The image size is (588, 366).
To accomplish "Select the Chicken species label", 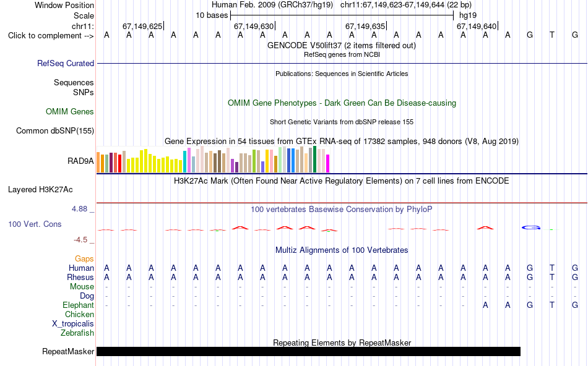I will click(79, 314).
